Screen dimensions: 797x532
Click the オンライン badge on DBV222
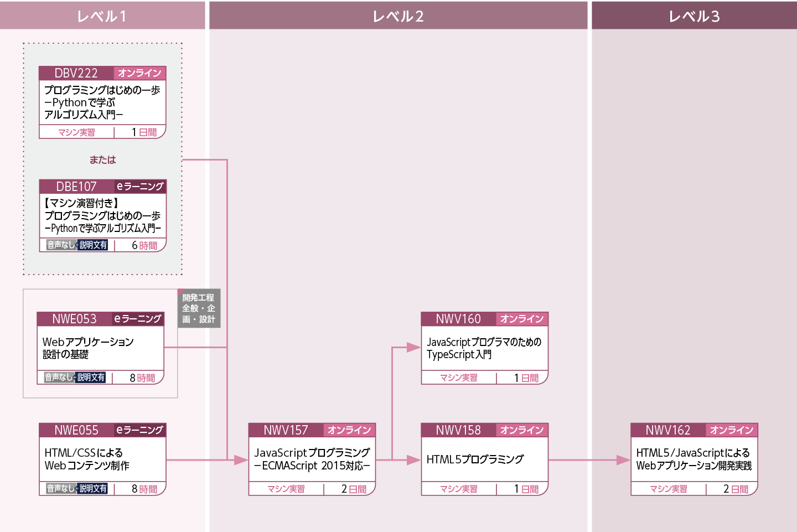coord(139,73)
